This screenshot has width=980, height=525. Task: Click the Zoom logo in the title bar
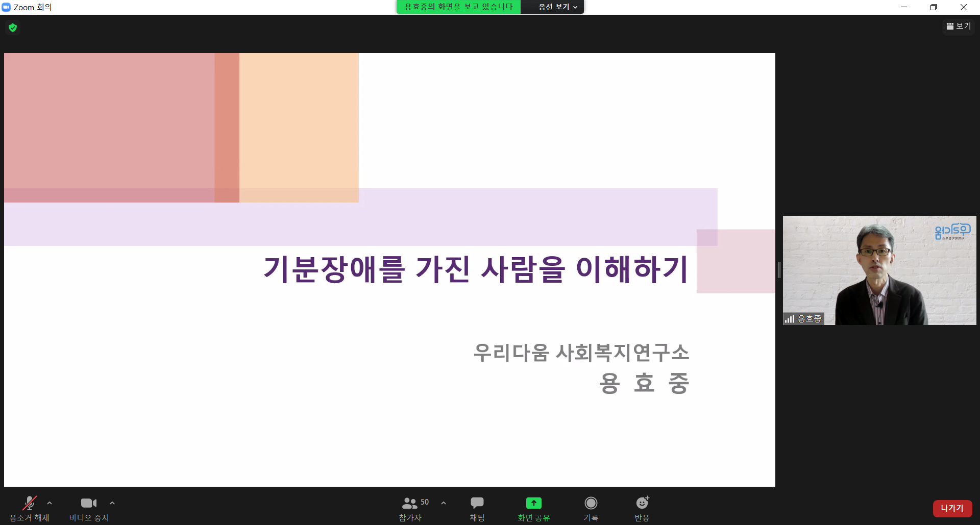click(6, 7)
